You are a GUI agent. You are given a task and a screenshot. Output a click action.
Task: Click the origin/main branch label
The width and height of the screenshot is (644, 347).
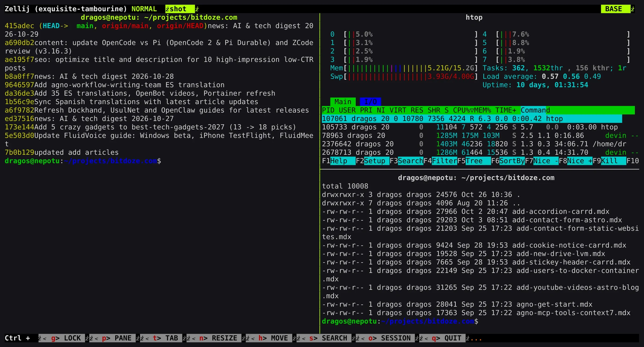[125, 26]
